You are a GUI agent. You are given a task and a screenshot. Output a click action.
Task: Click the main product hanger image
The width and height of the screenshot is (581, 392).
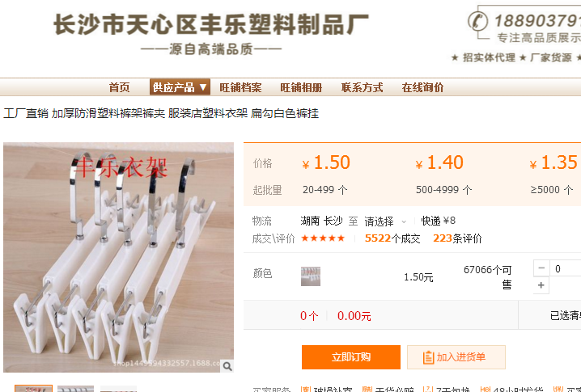coord(119,257)
